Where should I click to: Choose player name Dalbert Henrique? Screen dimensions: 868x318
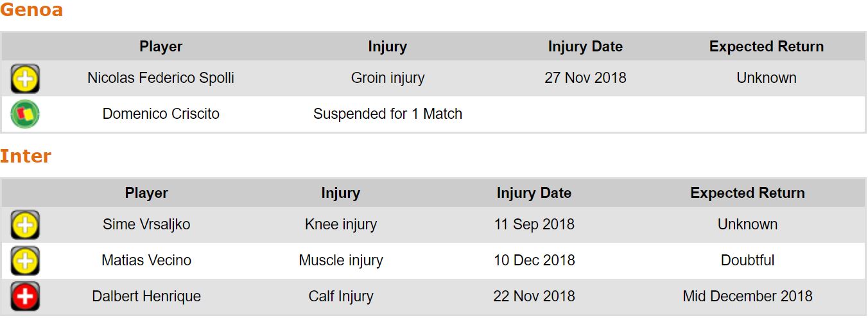point(146,297)
